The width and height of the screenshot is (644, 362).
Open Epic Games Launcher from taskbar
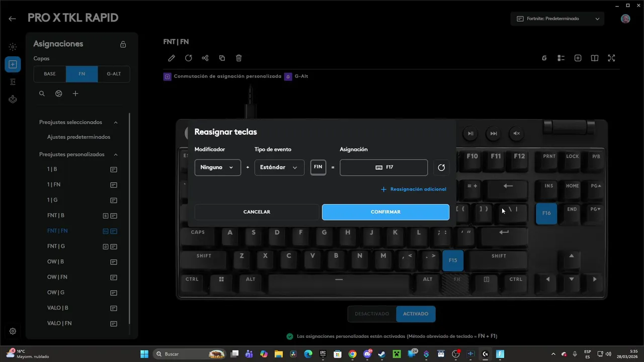[x=323, y=354]
